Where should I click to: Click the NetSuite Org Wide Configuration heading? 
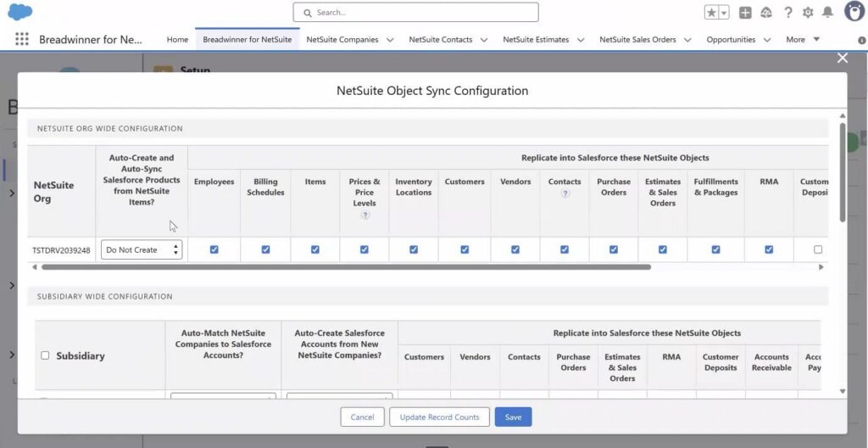click(109, 129)
